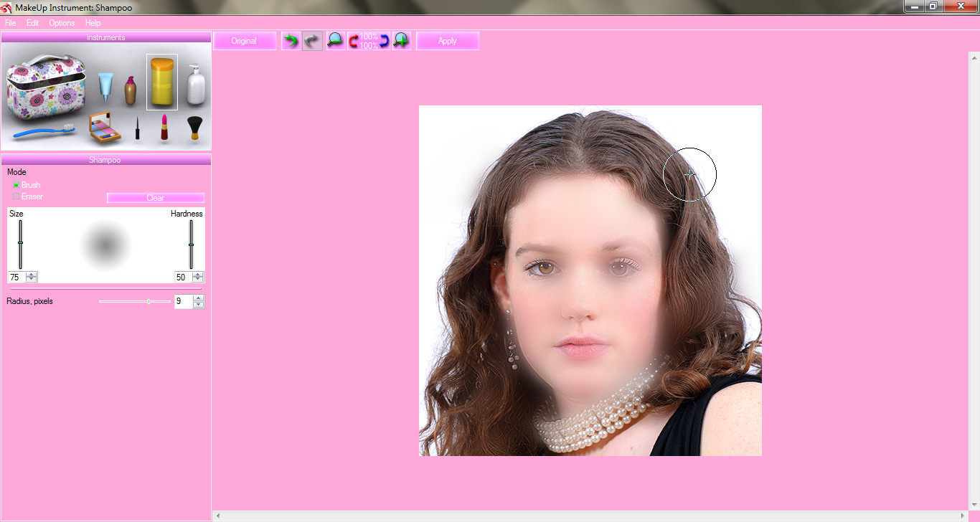
Task: Click the vertical scrollbar down arrow
Action: [x=975, y=505]
